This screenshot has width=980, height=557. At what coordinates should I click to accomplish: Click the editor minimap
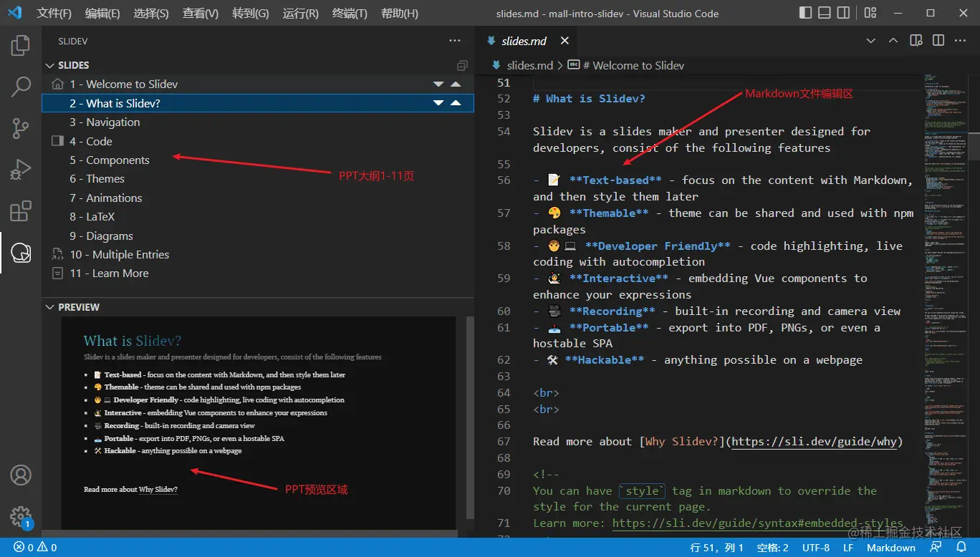coord(944,304)
